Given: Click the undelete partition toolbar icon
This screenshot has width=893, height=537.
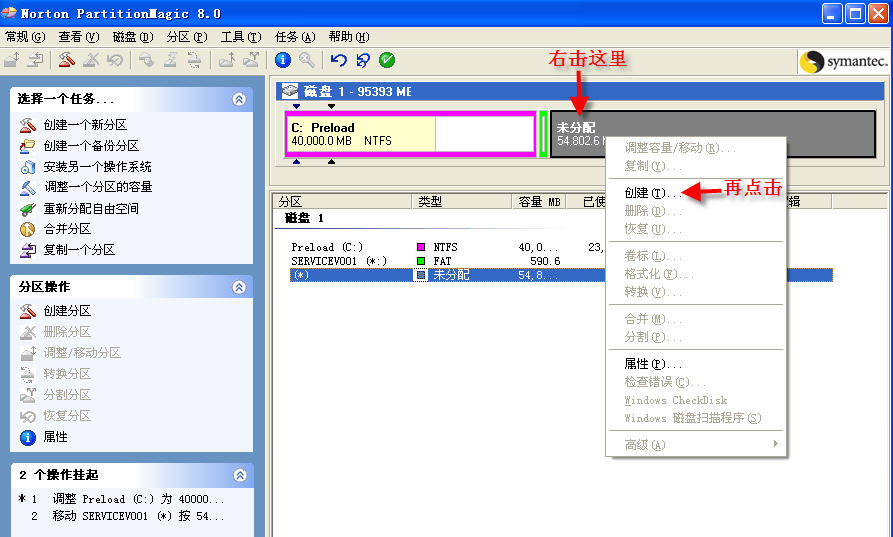Looking at the screenshot, I should pos(115,59).
